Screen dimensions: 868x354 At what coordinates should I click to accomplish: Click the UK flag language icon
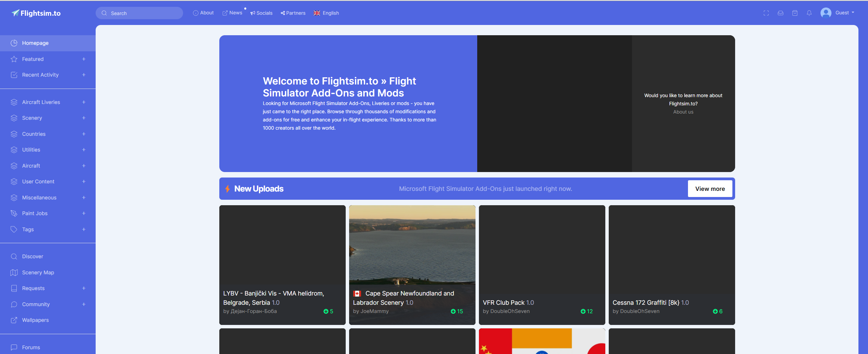point(317,13)
